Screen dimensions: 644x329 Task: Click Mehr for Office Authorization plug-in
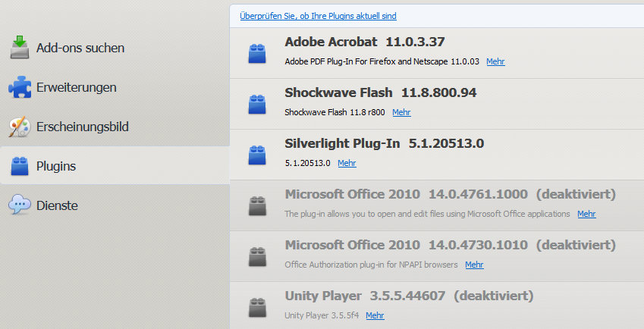tap(474, 265)
